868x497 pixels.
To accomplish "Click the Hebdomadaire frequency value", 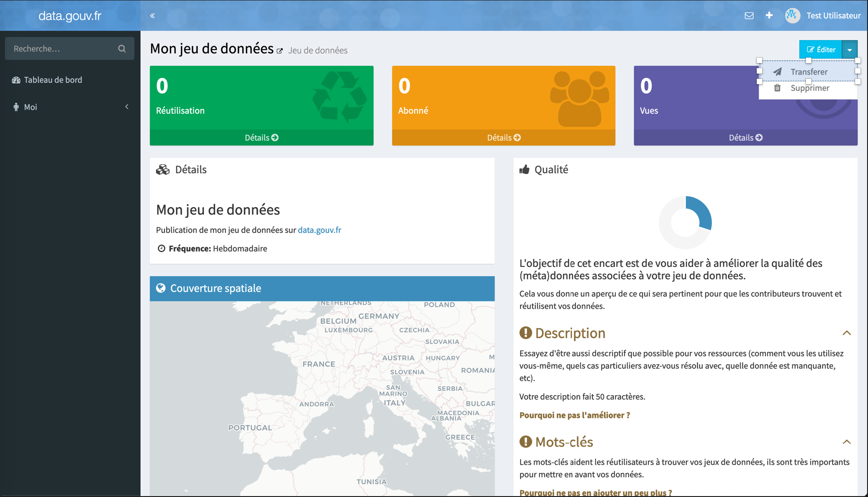I will [x=240, y=248].
